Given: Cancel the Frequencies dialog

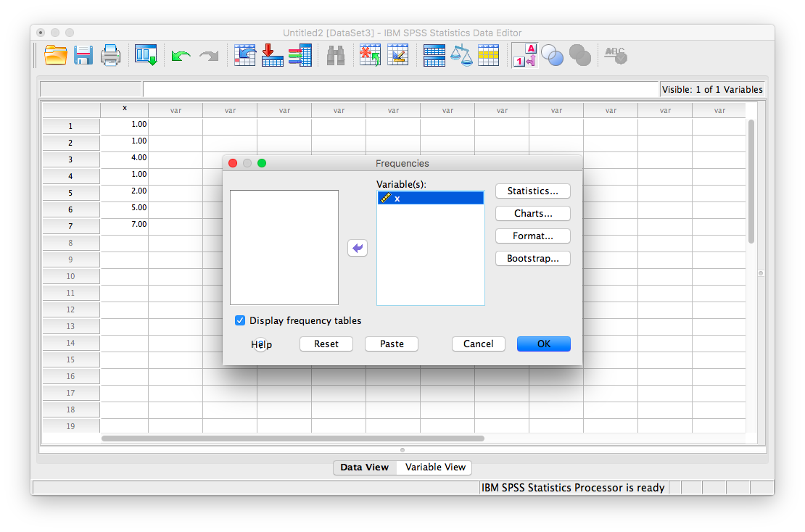Looking at the screenshot, I should click(x=479, y=344).
